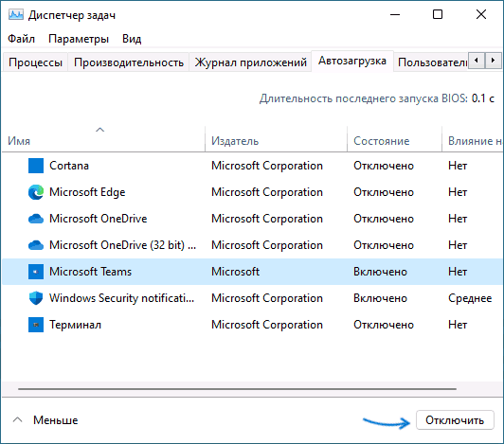Select the Microsoft Edge row name

click(x=87, y=192)
